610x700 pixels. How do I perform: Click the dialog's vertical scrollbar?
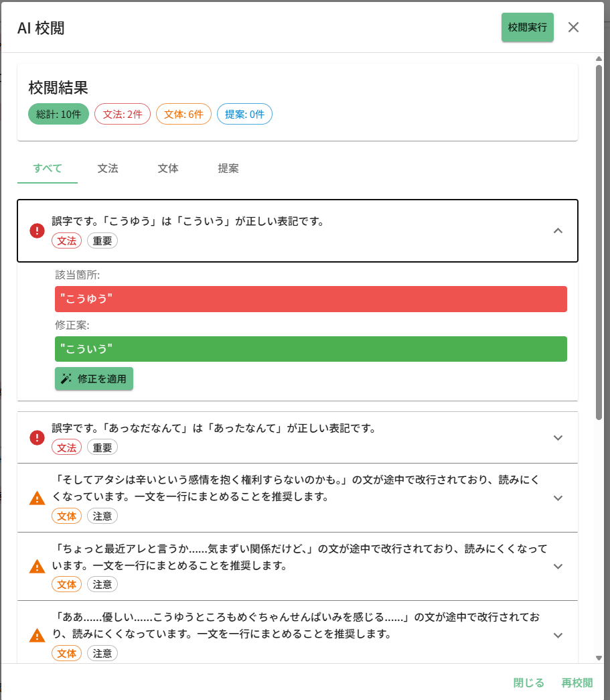pyautogui.click(x=599, y=241)
